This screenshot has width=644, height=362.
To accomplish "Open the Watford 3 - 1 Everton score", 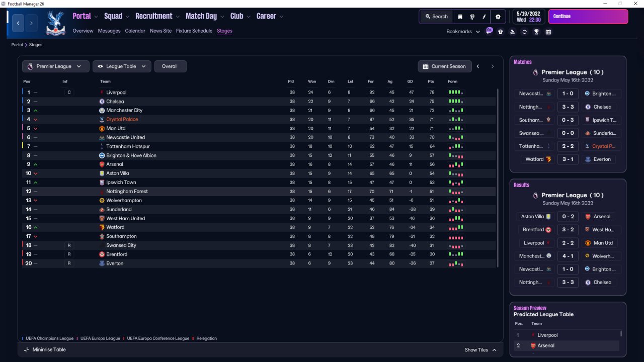I will coord(568,159).
